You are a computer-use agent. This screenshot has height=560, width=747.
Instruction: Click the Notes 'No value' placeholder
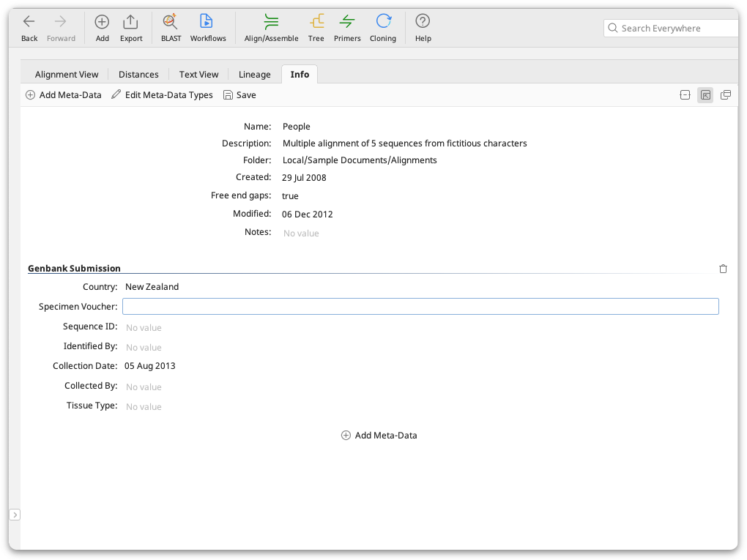[301, 234]
